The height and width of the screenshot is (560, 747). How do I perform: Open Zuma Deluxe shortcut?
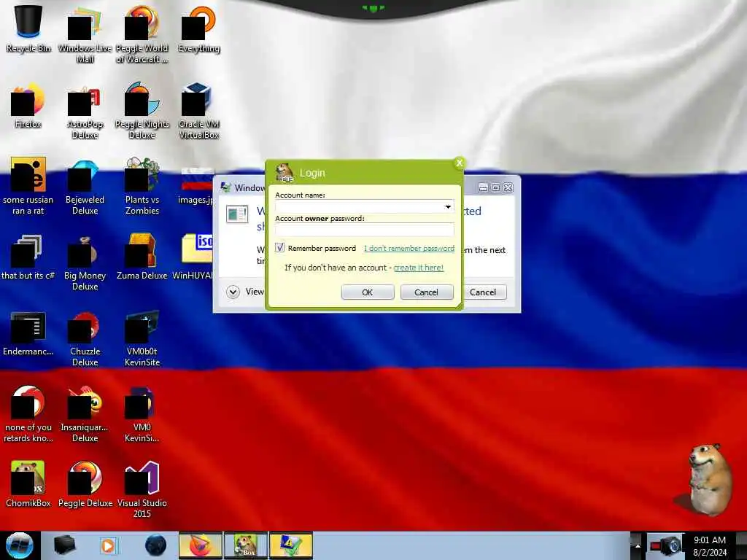point(142,257)
